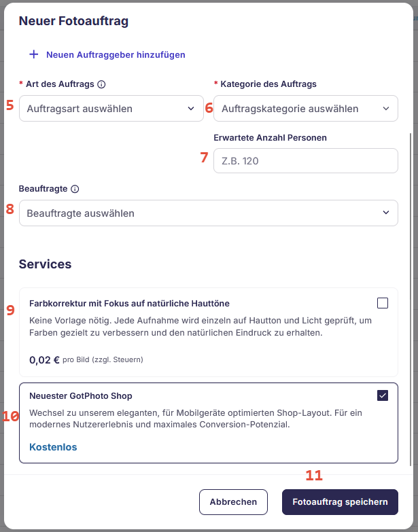Uncheck the Neuester GotPhoto Shop checkbox
The width and height of the screenshot is (418, 532).
383,395
